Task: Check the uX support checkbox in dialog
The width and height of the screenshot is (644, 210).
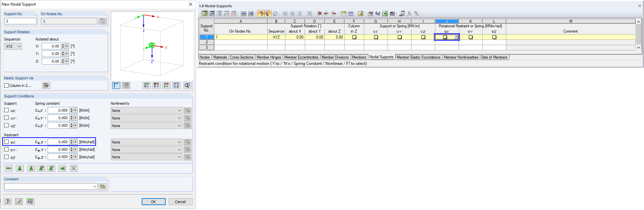Action: click(6, 110)
